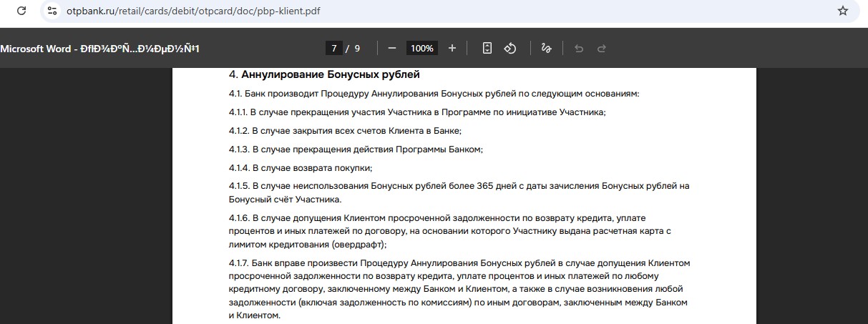Click the start of clause 4.1.7 paragraph
868x324 pixels.
tap(243, 263)
